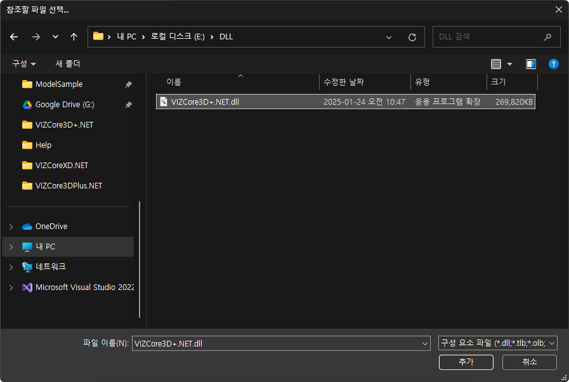Image resolution: width=569 pixels, height=382 pixels.
Task: Toggle the preview pane
Action: [x=531, y=64]
